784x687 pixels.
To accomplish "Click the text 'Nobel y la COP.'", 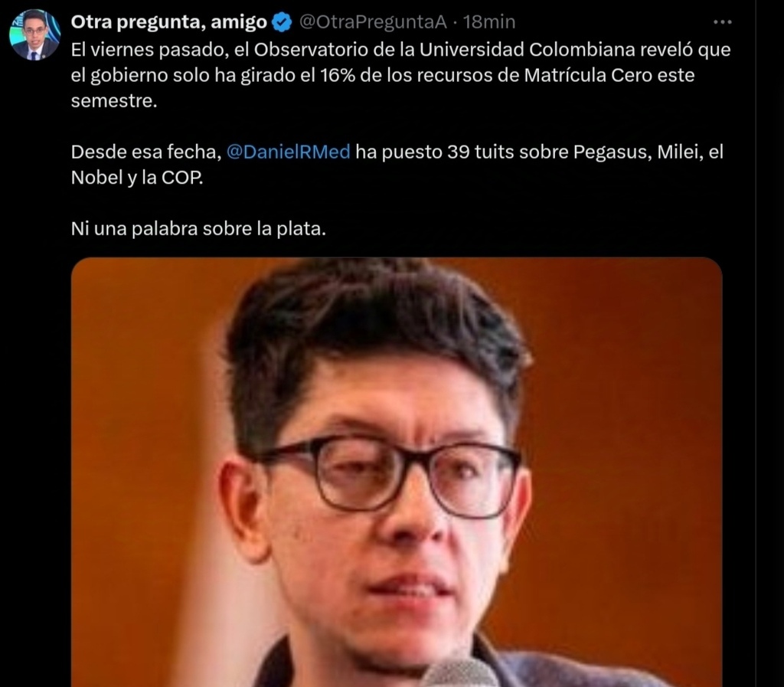I will pos(137,178).
